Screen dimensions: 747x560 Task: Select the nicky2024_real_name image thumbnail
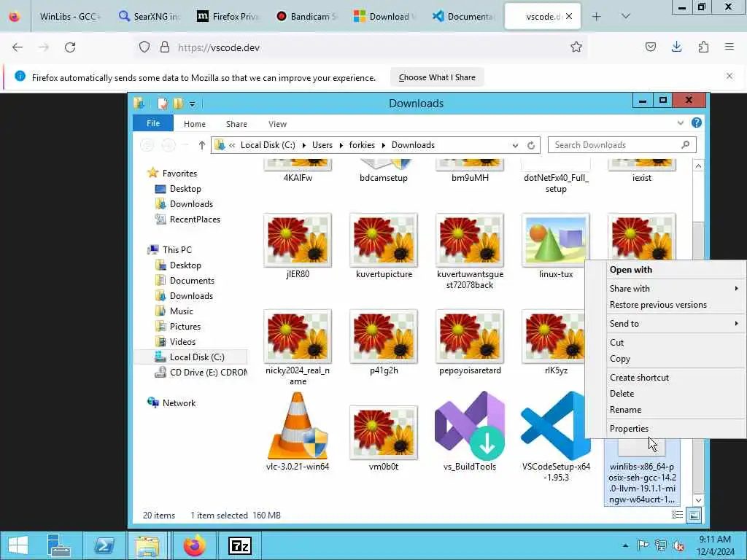(x=298, y=336)
